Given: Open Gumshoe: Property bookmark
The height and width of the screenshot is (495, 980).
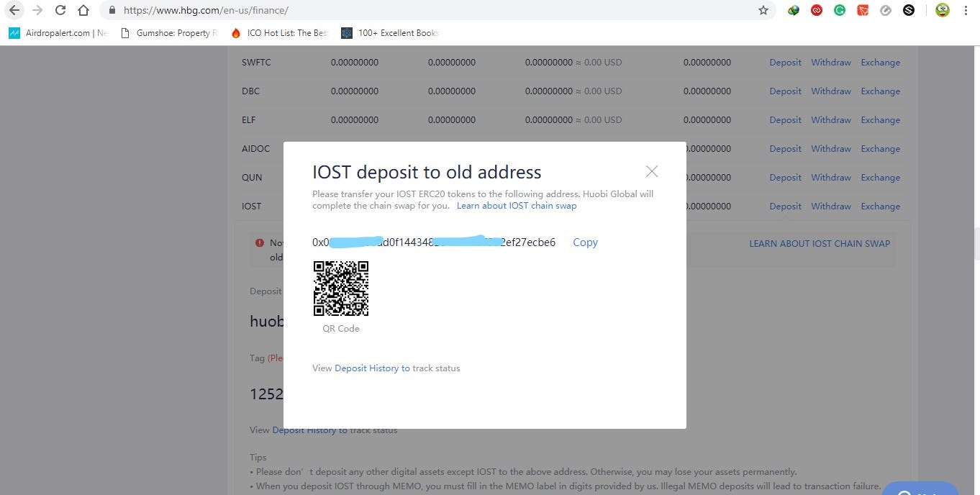Looking at the screenshot, I should pos(169,32).
